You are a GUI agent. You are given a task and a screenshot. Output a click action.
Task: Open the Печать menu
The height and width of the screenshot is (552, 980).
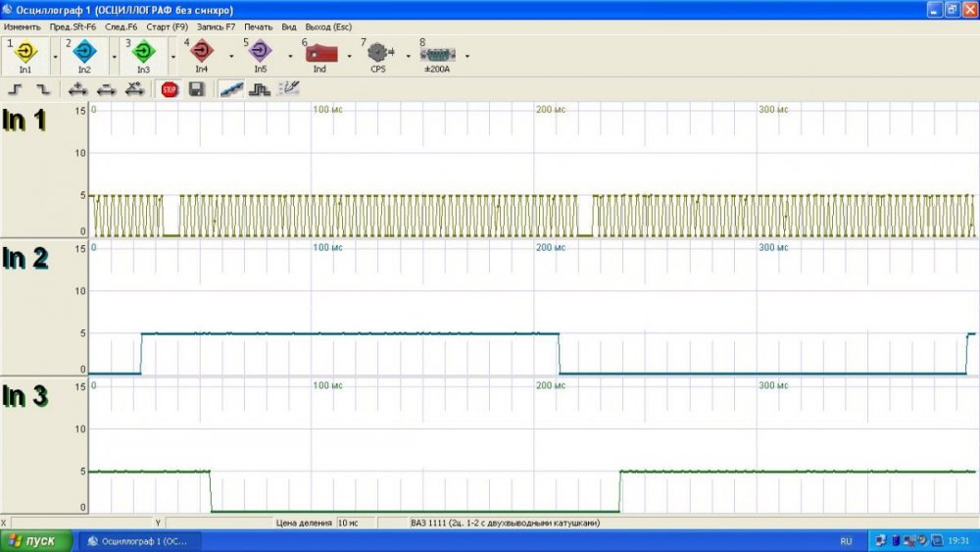259,27
